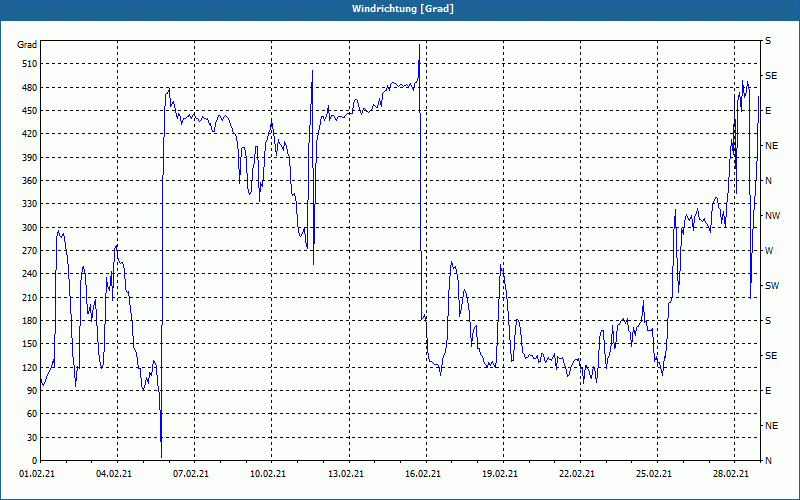Click the 'NW' compass label on the right axis
Image resolution: width=800 pixels, height=500 pixels.
pos(772,216)
